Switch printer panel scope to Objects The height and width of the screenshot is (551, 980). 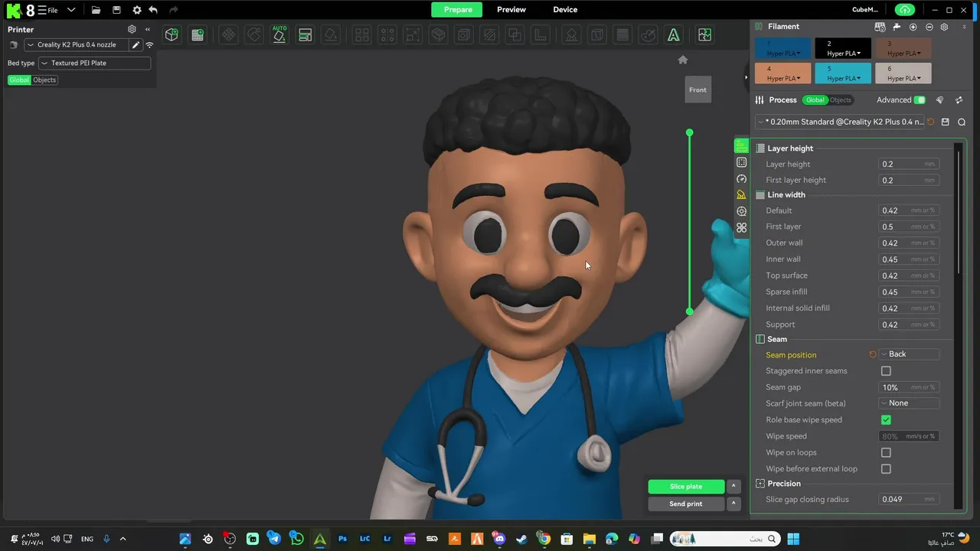pyautogui.click(x=44, y=80)
